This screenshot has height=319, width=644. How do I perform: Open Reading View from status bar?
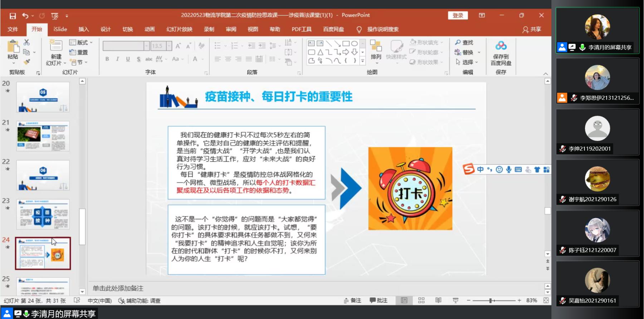click(438, 300)
